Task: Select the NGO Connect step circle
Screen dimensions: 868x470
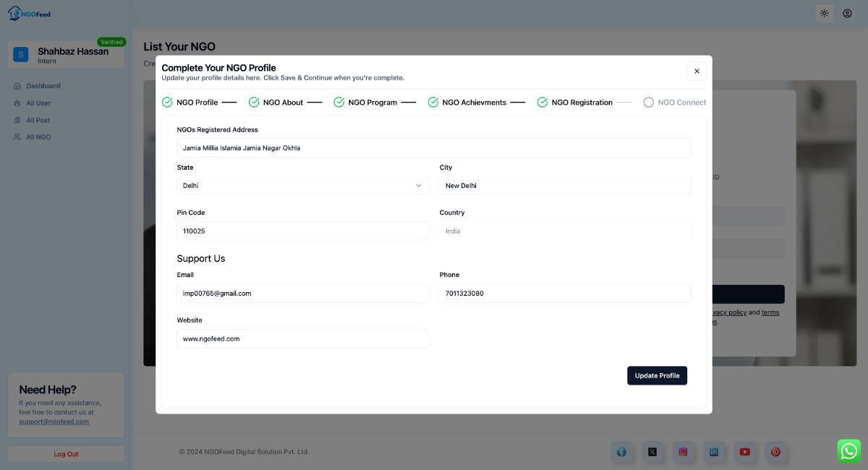Action: pyautogui.click(x=649, y=102)
